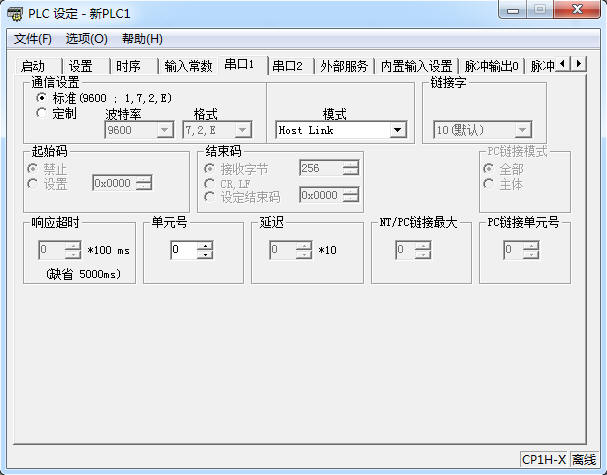Select the 定制 communication setting radio
The height and width of the screenshot is (475, 607).
pyautogui.click(x=41, y=113)
